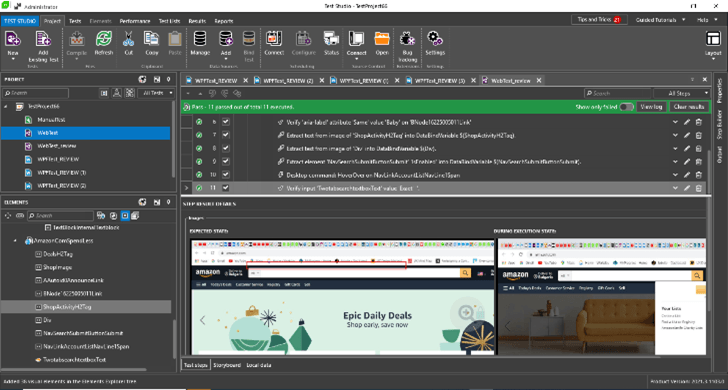Open the All Tests filter dropdown
Viewport: 728px width, 390px height.
tap(156, 93)
